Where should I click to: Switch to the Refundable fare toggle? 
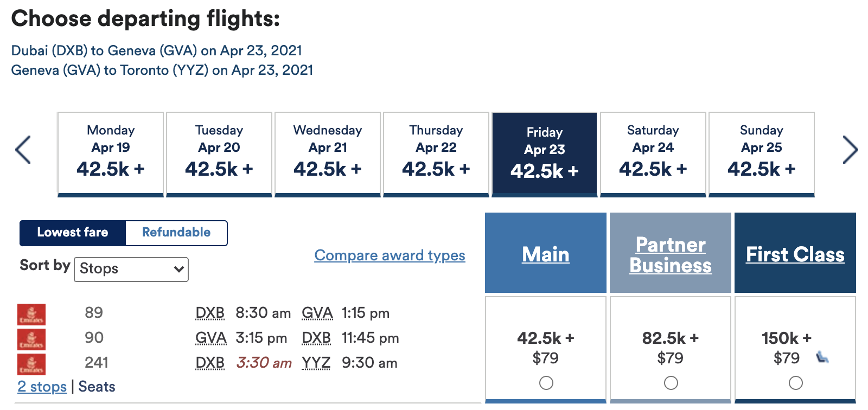click(176, 233)
